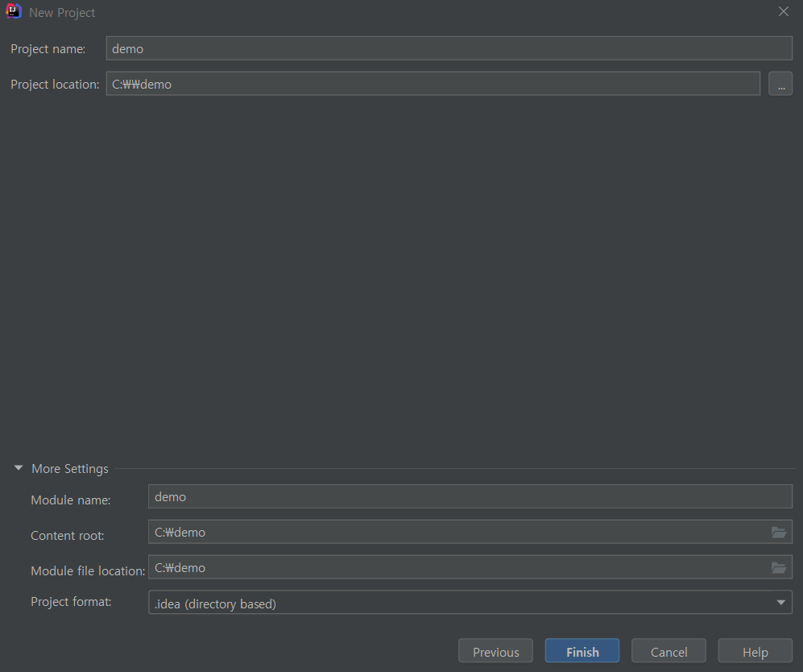Click the Module file location label
Image resolution: width=803 pixels, height=672 pixels.
88,570
